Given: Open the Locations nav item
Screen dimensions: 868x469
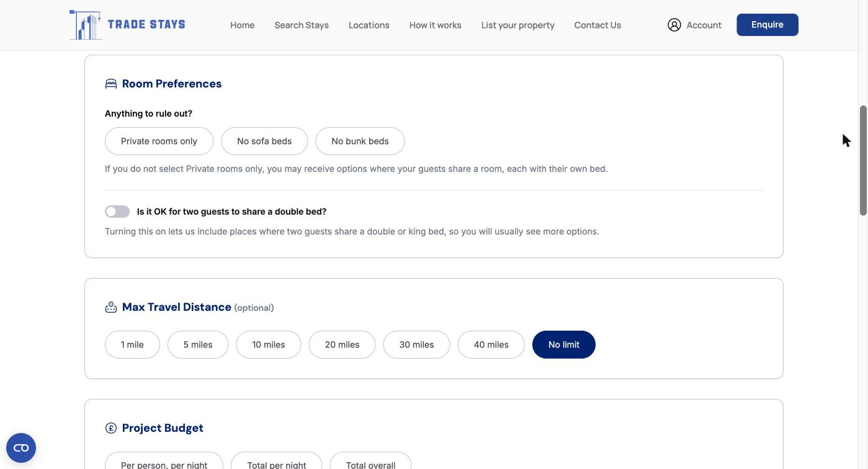Looking at the screenshot, I should [x=369, y=25].
